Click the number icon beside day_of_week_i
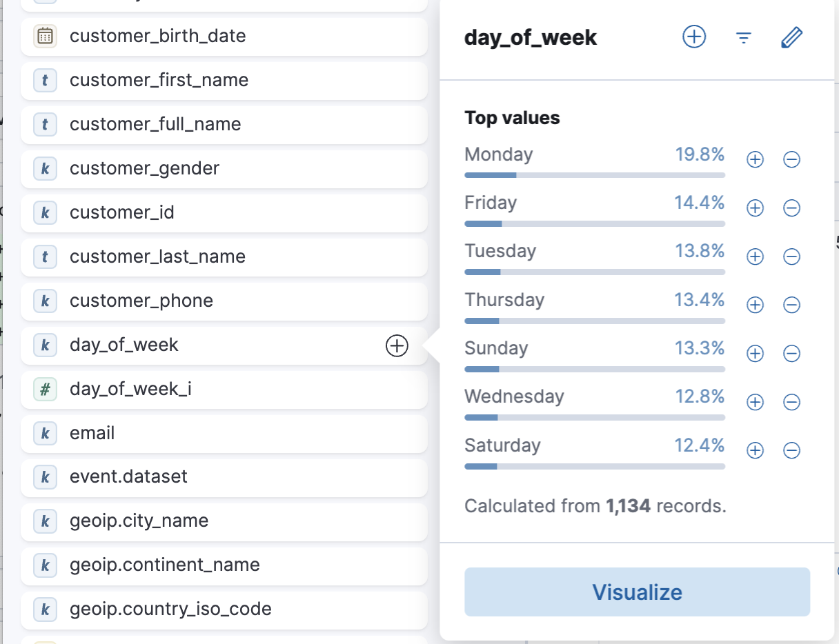The height and width of the screenshot is (644, 839). [45, 389]
